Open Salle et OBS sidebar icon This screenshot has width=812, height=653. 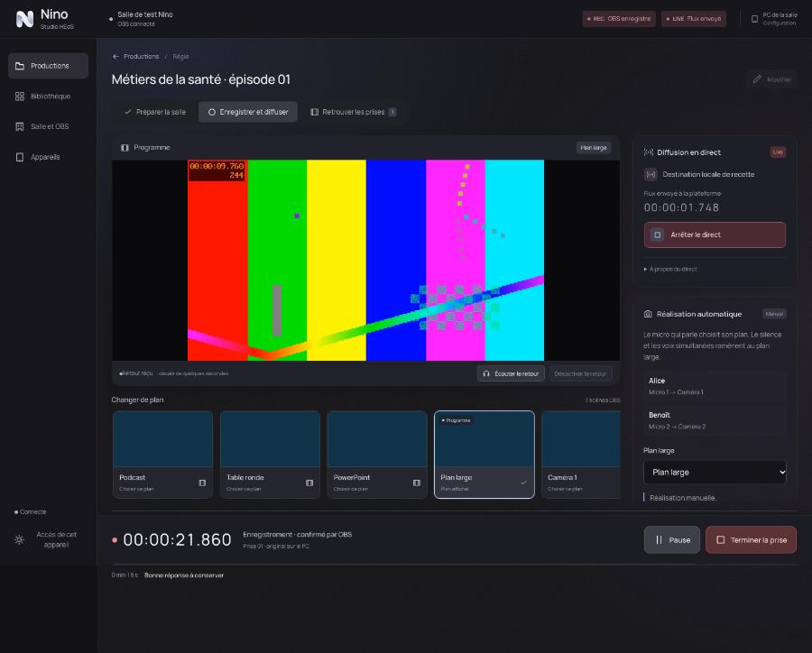pyautogui.click(x=20, y=127)
